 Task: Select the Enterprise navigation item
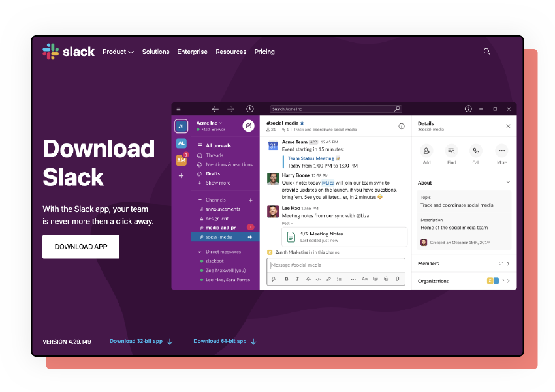pyautogui.click(x=192, y=52)
